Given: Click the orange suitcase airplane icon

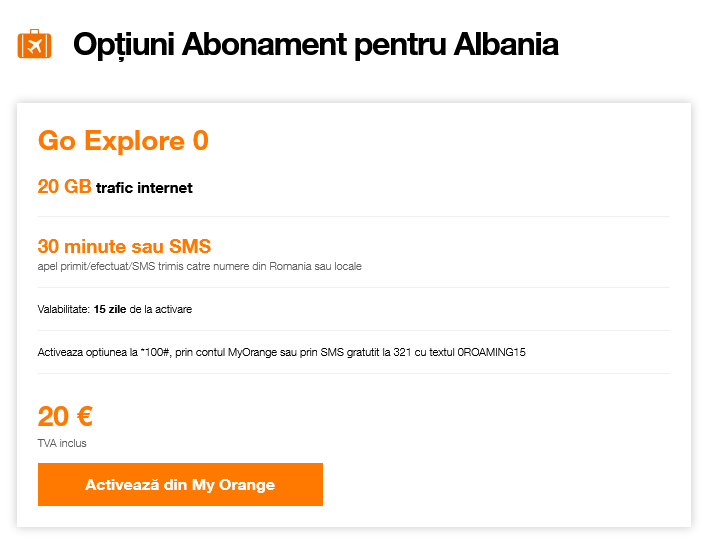Looking at the screenshot, I should (34, 45).
